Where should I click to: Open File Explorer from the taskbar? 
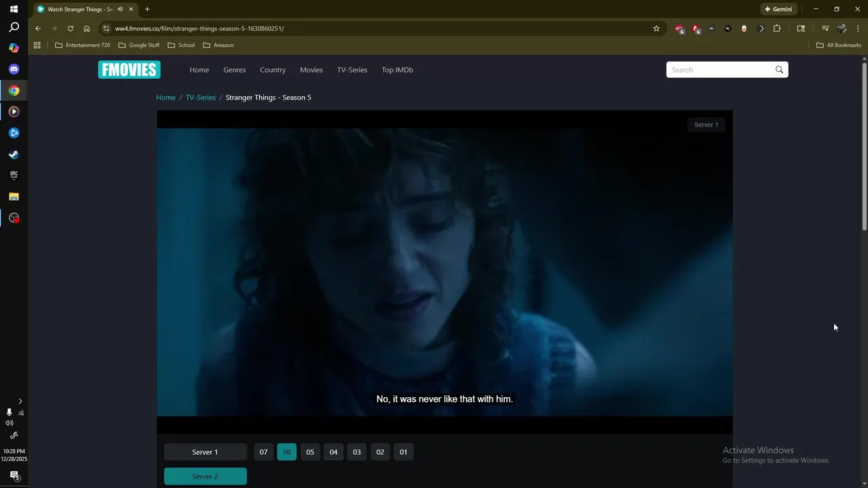click(14, 197)
